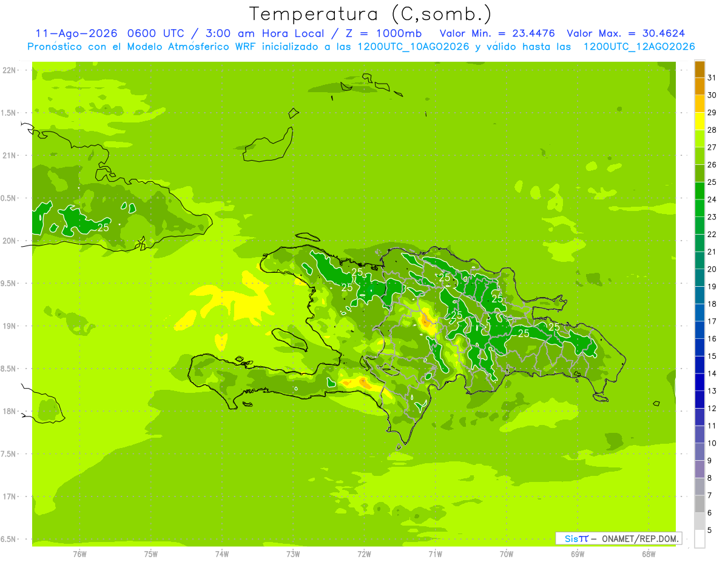Click the "74W" longitude axis label
The height and width of the screenshot is (562, 728).
click(x=222, y=554)
